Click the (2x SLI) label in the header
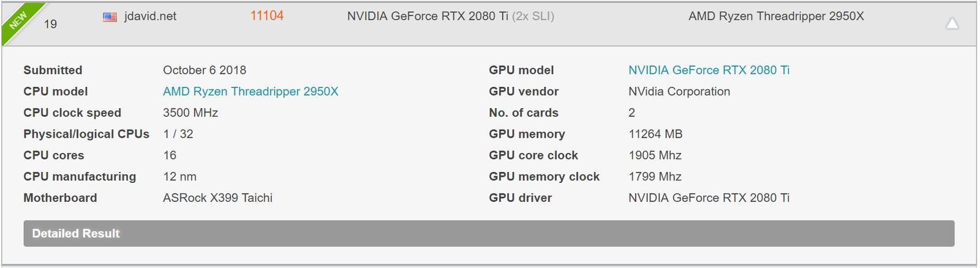Viewport: 980px width, 268px height. pyautogui.click(x=533, y=17)
